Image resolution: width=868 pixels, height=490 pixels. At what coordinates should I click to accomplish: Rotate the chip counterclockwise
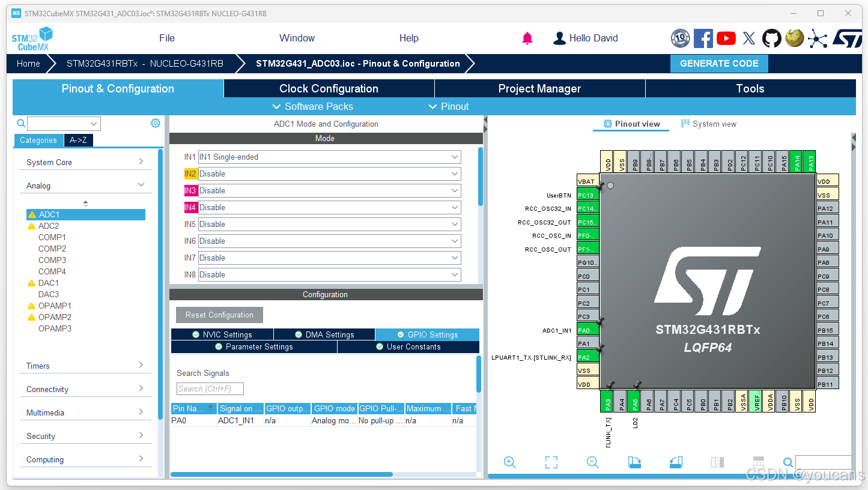[x=676, y=462]
